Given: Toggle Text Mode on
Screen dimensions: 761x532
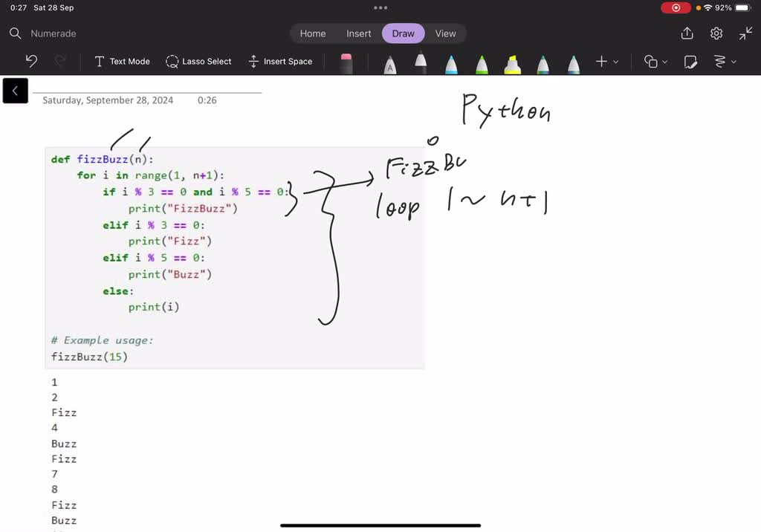Looking at the screenshot, I should click(122, 62).
